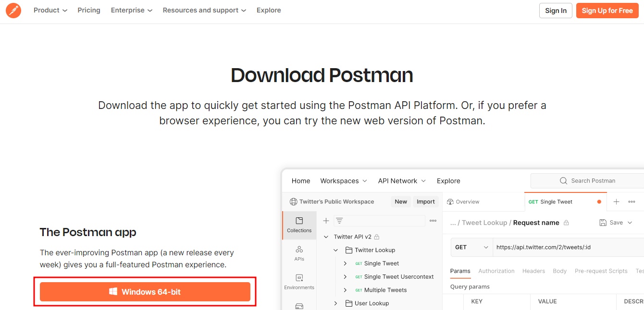Click the Save icon button
This screenshot has height=310, width=644.
[x=603, y=223]
